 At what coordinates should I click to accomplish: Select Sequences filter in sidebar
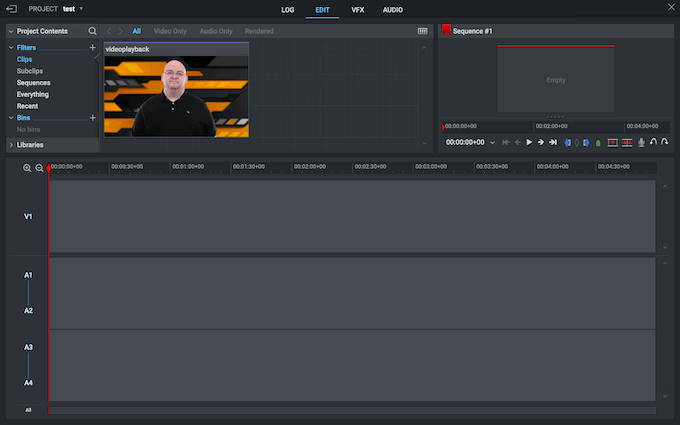click(33, 83)
